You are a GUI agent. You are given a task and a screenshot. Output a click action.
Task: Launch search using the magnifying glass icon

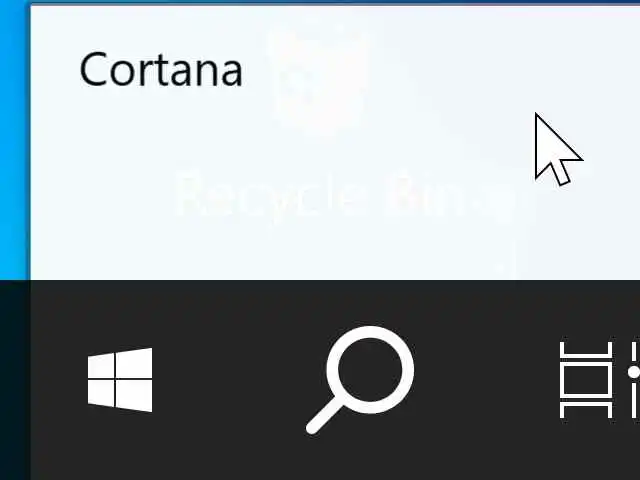(x=360, y=380)
